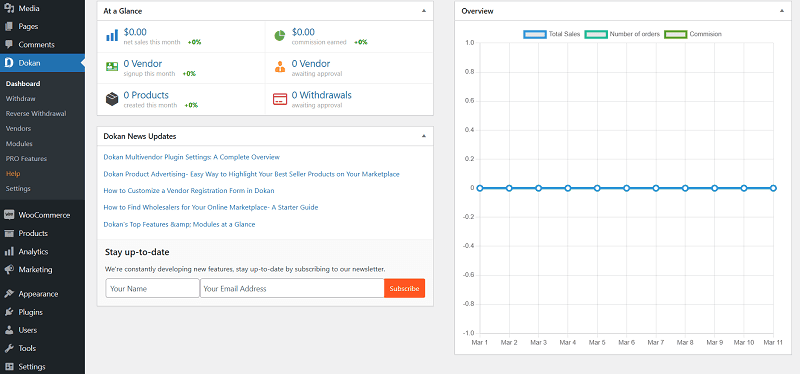Click the orange vendor awaiting approval icon
The height and width of the screenshot is (374, 800).
pyautogui.click(x=280, y=67)
